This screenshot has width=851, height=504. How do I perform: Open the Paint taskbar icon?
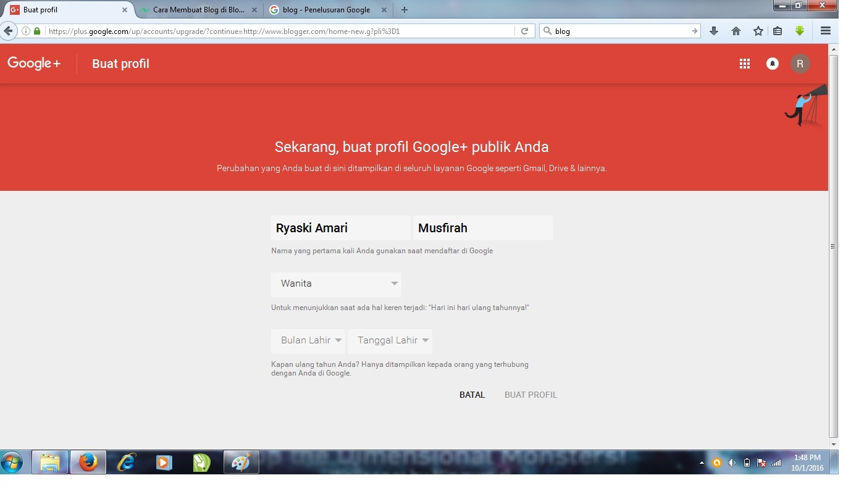coord(241,462)
